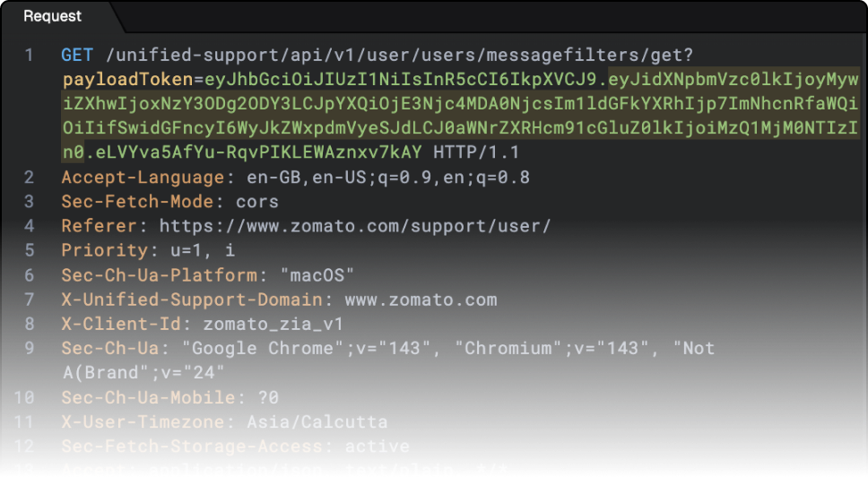Click the X-Unified-Support-Domain header name
The image size is (868, 495).
[191, 300]
